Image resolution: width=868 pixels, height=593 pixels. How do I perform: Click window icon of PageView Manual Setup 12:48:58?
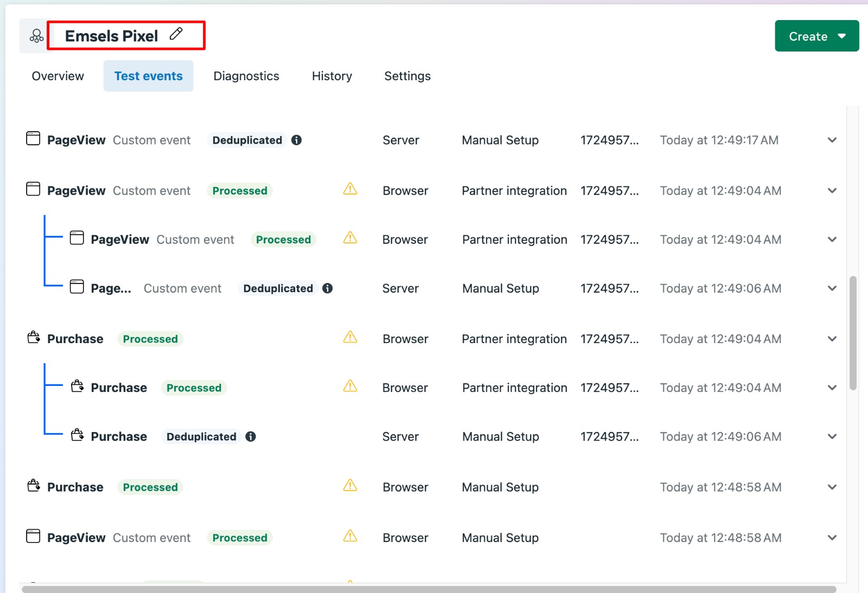coord(33,536)
